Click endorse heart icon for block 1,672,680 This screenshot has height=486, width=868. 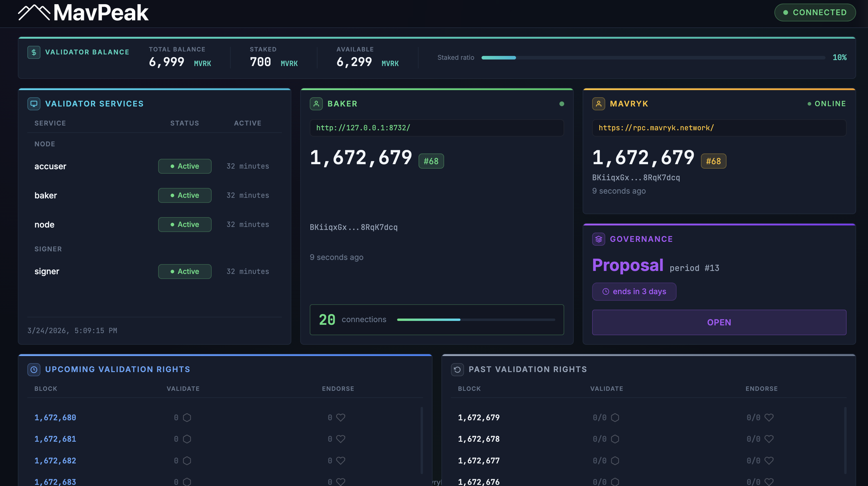pos(341,418)
